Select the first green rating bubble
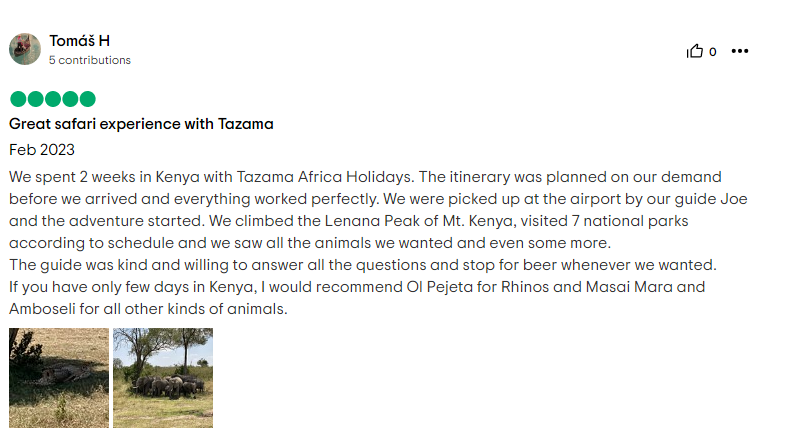This screenshot has width=795, height=440. click(x=18, y=99)
